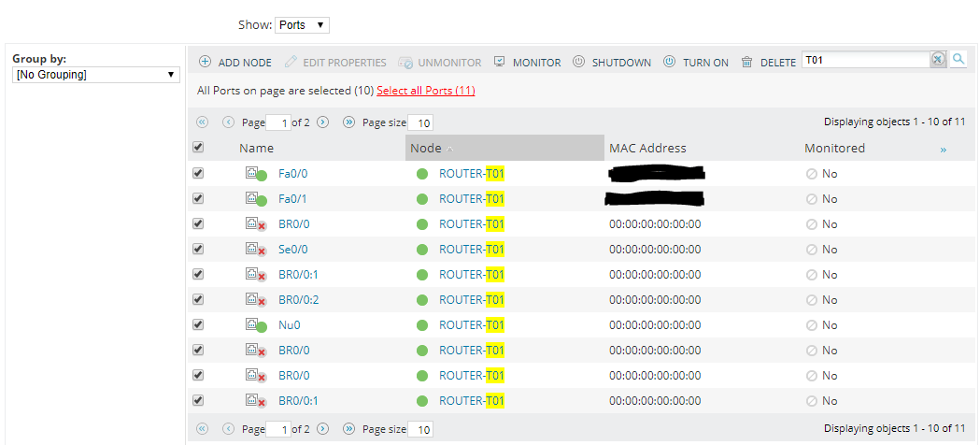Go to previous page in bottom pager
Viewport: 980px width, 445px height.
[x=228, y=429]
